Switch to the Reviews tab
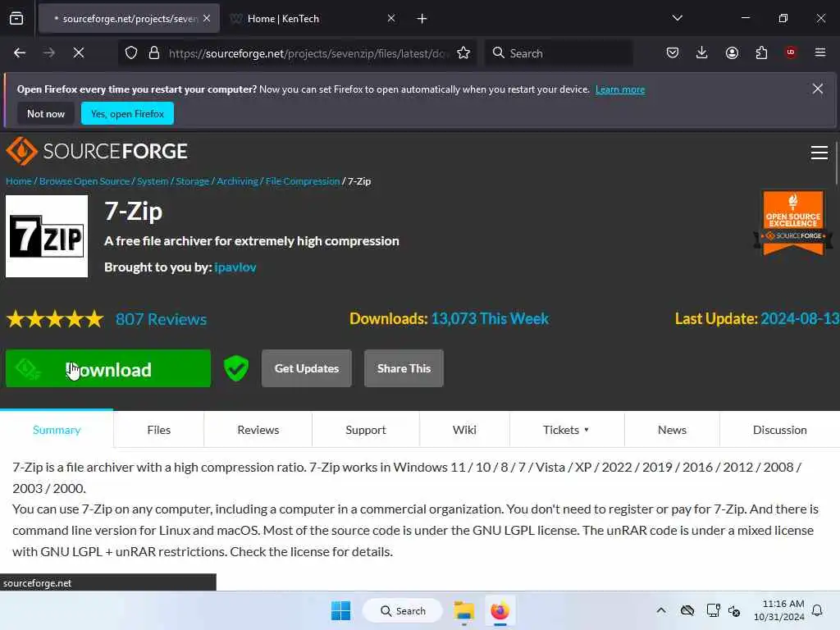Image resolution: width=840 pixels, height=630 pixels. 258,430
